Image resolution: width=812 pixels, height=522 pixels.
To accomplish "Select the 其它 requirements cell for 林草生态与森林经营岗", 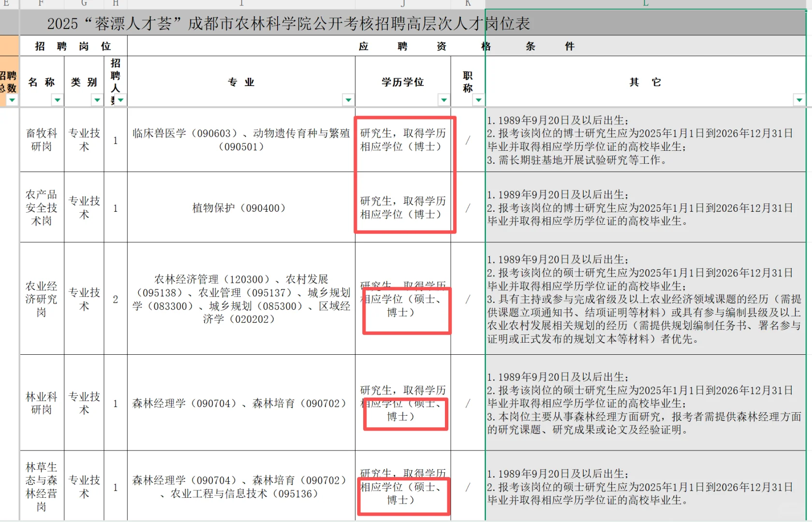I will (x=646, y=486).
